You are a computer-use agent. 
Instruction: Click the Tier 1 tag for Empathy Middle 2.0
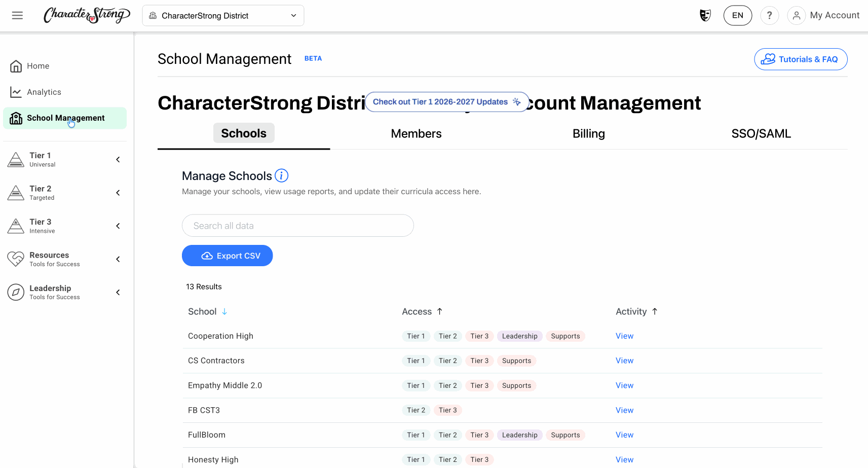(x=416, y=385)
